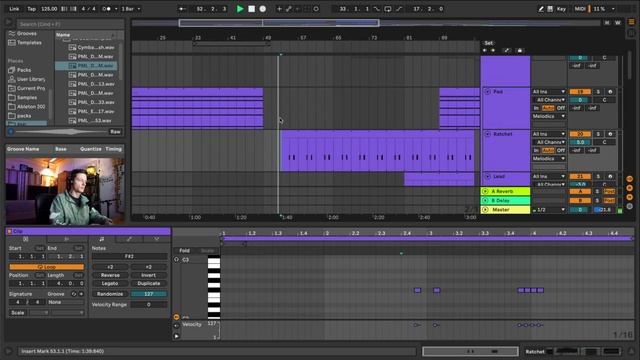Stop playback using the Stop button

251,9
